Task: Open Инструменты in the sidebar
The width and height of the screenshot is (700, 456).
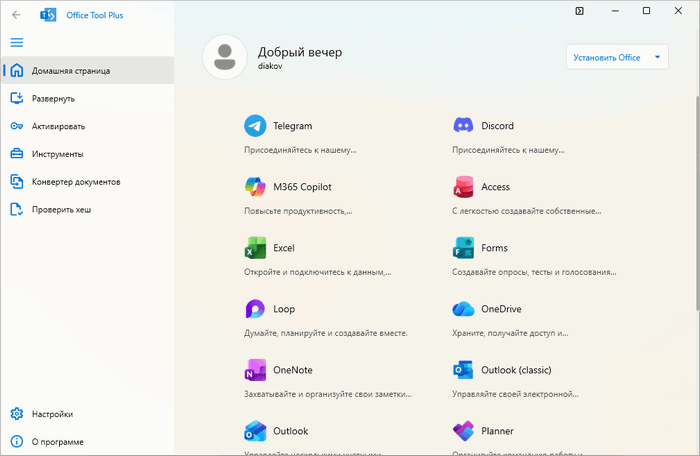Action: 57,154
